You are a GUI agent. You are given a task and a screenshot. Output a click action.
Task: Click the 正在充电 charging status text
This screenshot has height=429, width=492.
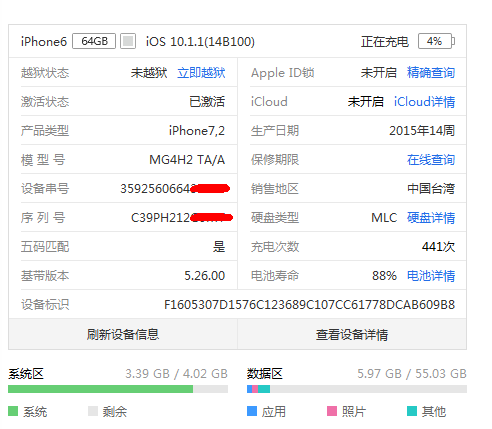tap(385, 42)
